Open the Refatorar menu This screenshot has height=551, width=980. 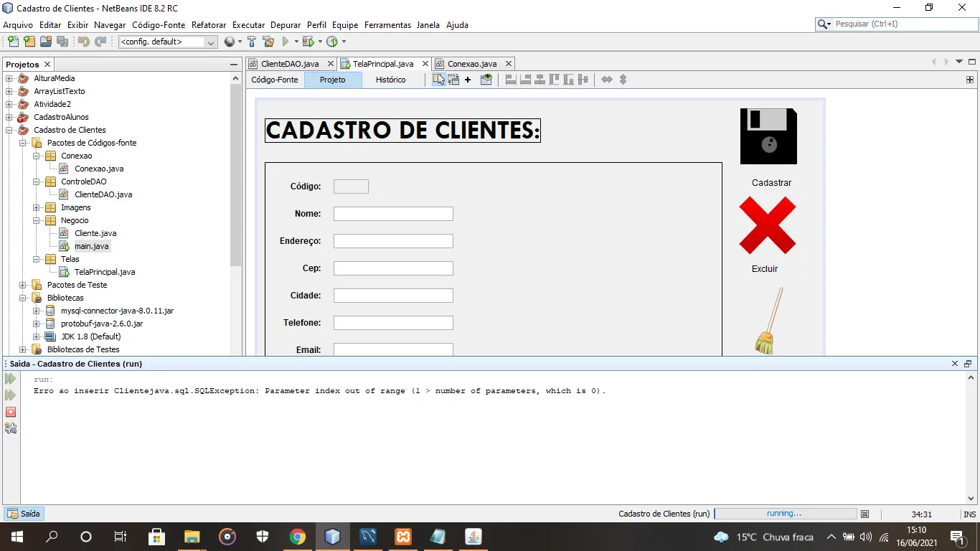[209, 24]
